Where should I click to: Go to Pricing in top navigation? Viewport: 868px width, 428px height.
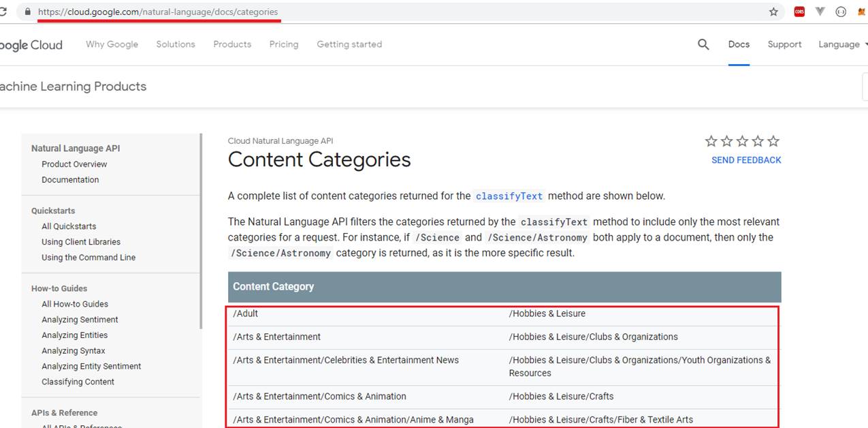(284, 44)
